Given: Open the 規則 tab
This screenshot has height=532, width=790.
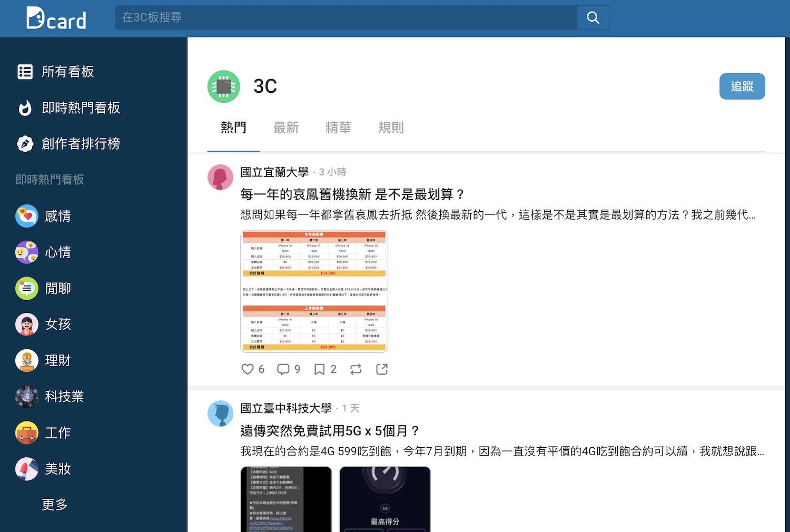Looking at the screenshot, I should tap(391, 127).
